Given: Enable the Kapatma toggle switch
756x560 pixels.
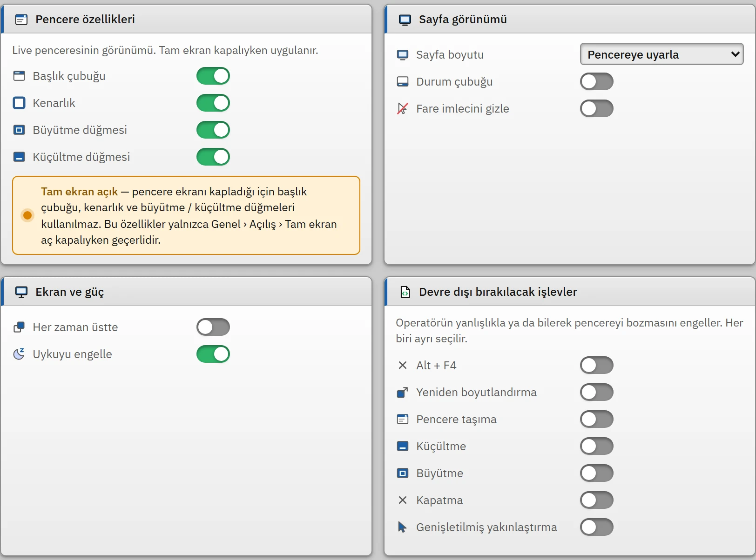Looking at the screenshot, I should (597, 500).
